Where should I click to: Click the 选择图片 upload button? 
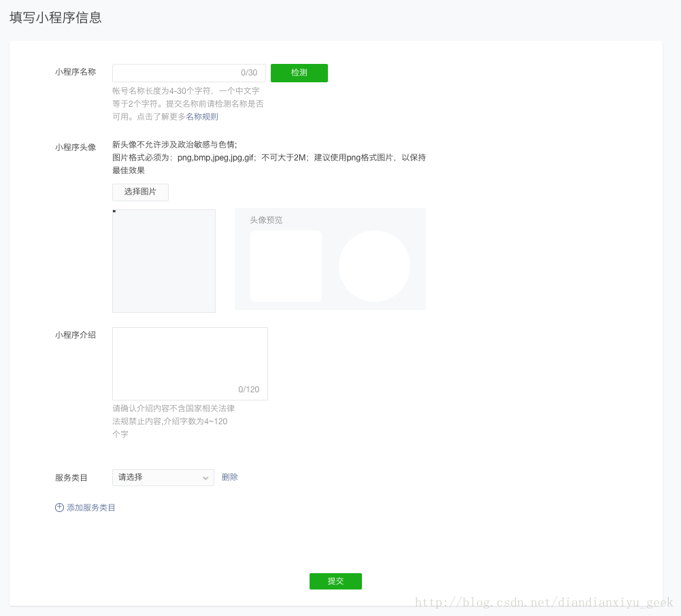pos(140,192)
